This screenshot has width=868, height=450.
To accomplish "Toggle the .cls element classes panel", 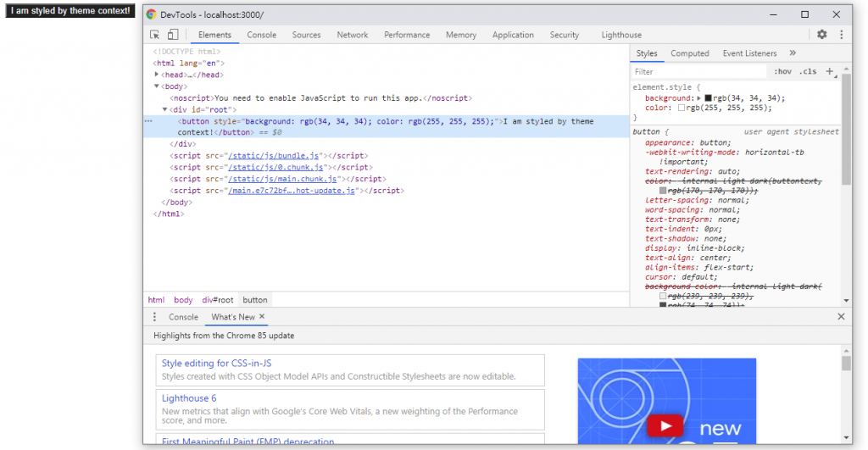I will (809, 71).
